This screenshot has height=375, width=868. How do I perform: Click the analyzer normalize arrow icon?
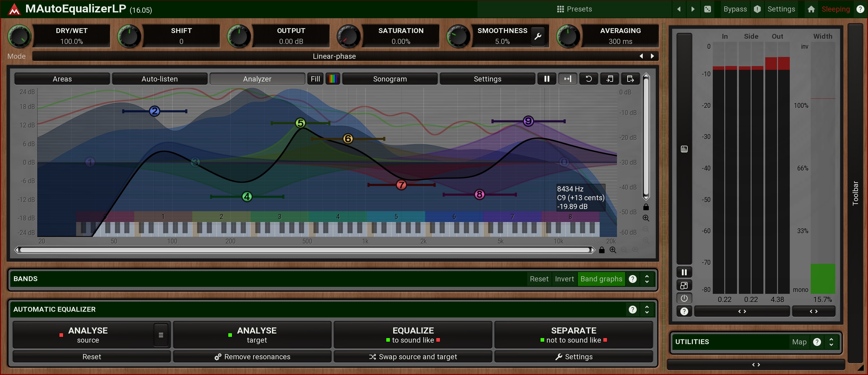pos(568,79)
